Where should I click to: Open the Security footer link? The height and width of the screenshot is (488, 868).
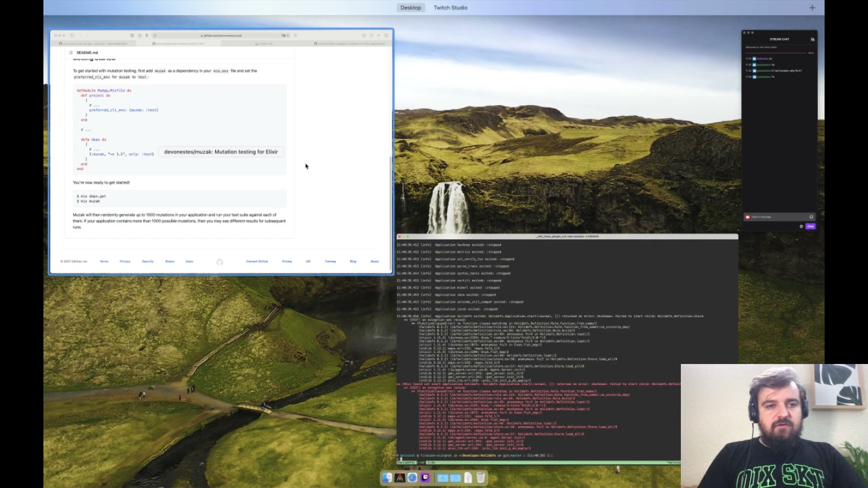147,261
